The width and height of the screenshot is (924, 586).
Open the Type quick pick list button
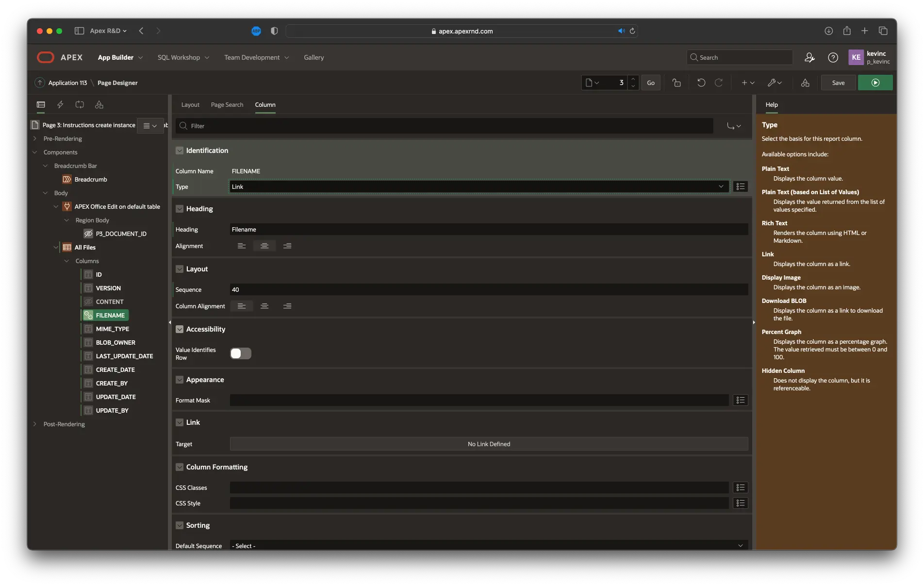740,186
